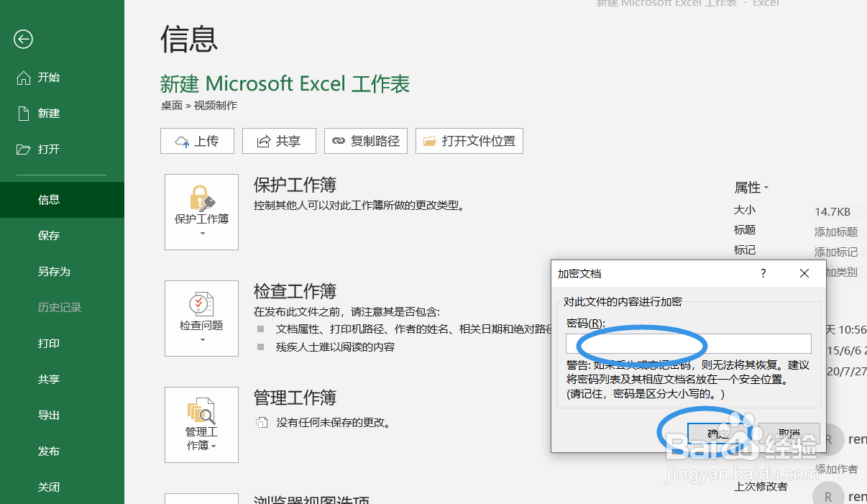Select the 新建 new document icon

pyautogui.click(x=24, y=113)
